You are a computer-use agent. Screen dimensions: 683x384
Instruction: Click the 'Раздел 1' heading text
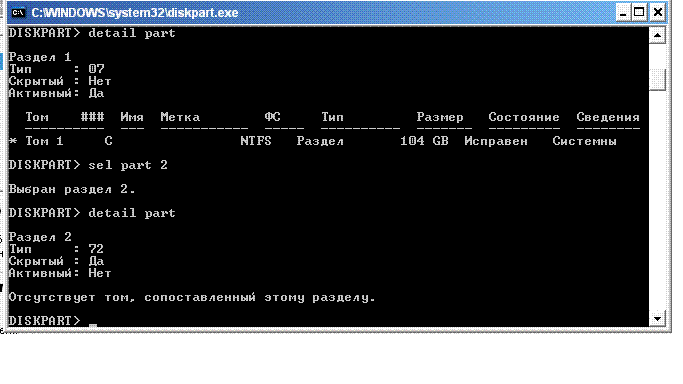point(40,57)
